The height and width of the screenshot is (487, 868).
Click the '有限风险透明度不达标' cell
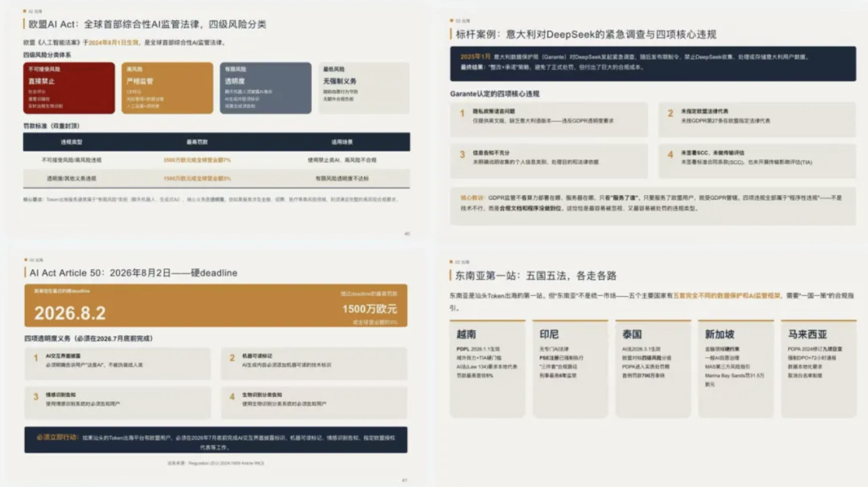click(x=341, y=179)
